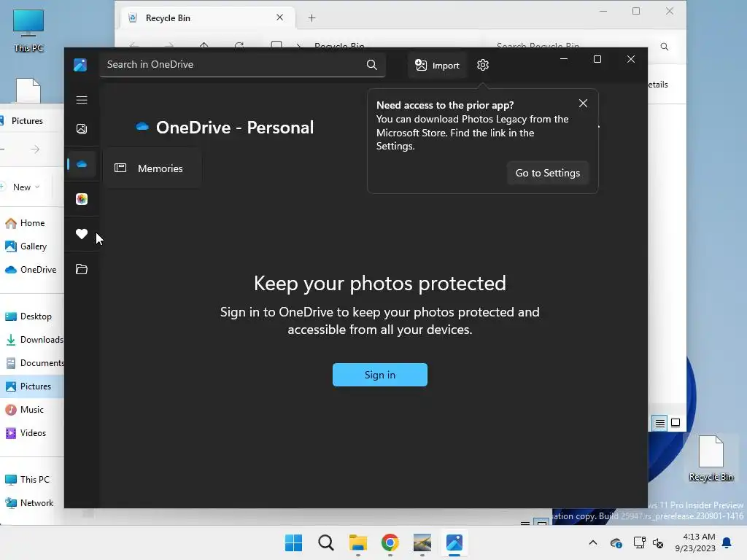Image resolution: width=747 pixels, height=560 pixels.
Task: Select This PC in Explorer navigation pane
Action: coord(32,480)
